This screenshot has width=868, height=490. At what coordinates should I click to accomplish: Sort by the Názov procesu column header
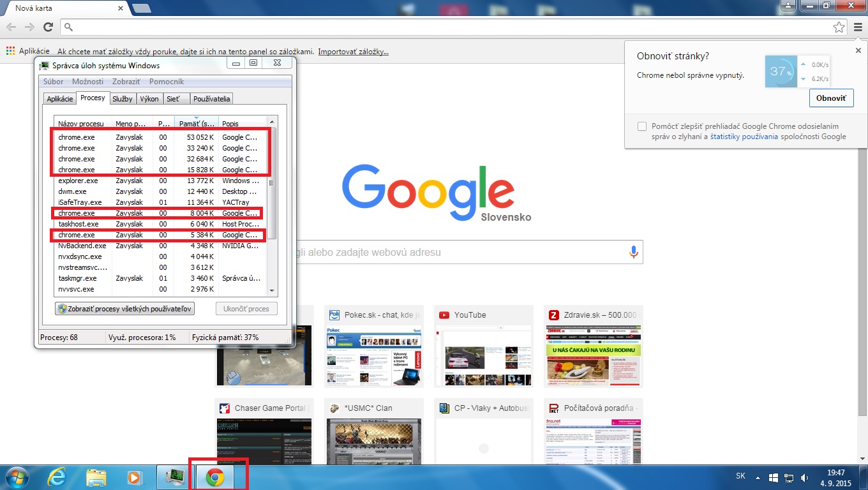(83, 122)
